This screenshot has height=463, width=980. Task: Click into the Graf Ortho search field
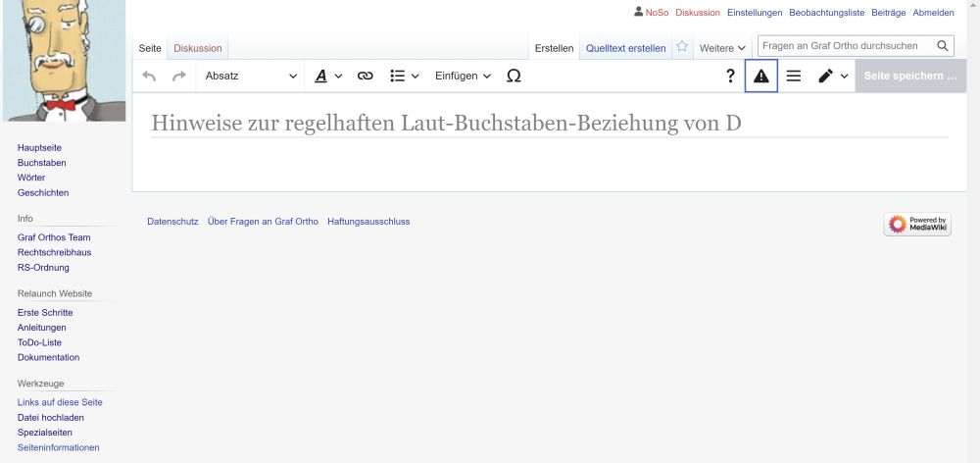(x=843, y=46)
